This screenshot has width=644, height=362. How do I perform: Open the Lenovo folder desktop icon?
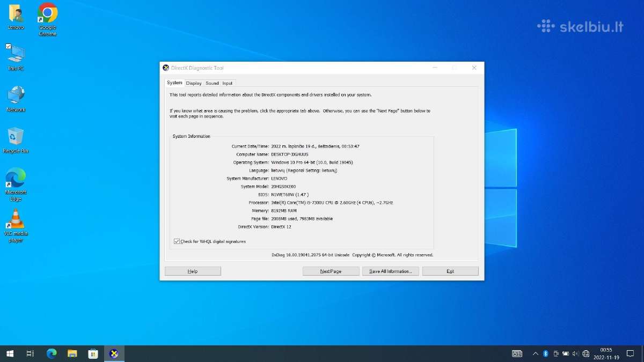point(16,17)
